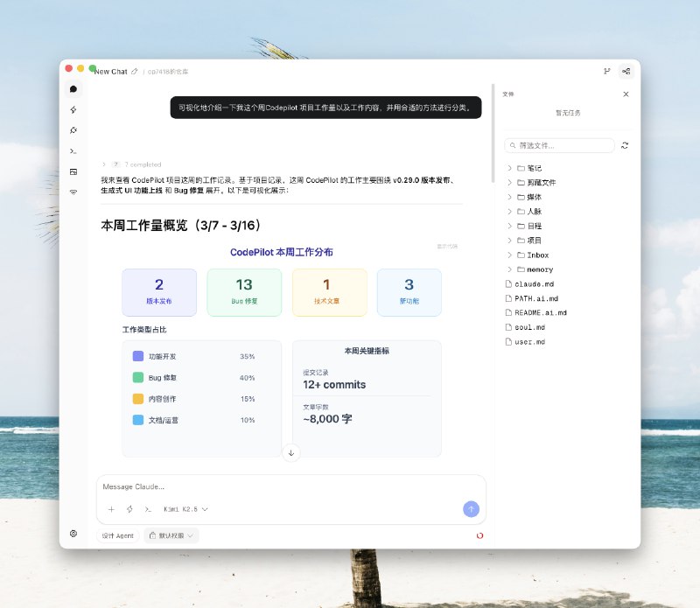The image size is (700, 608).
Task: Open the lightning/actions icon in the left sidebar
Action: point(73,109)
